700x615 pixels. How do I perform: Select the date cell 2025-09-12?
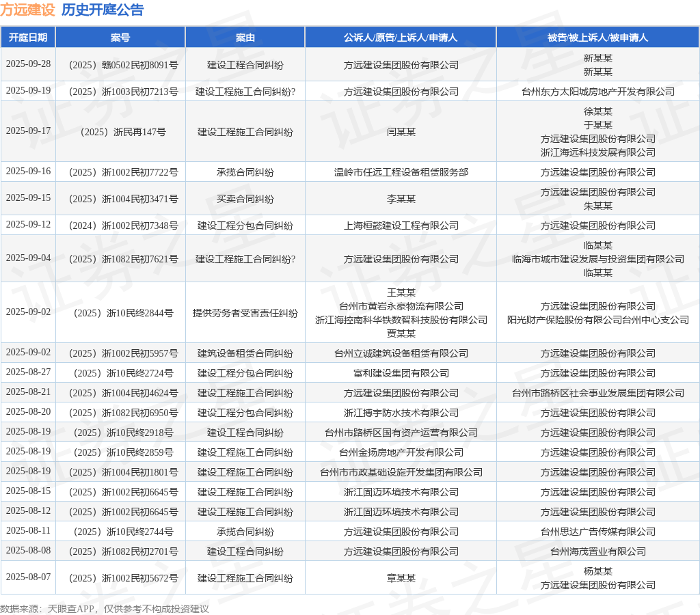pos(28,225)
